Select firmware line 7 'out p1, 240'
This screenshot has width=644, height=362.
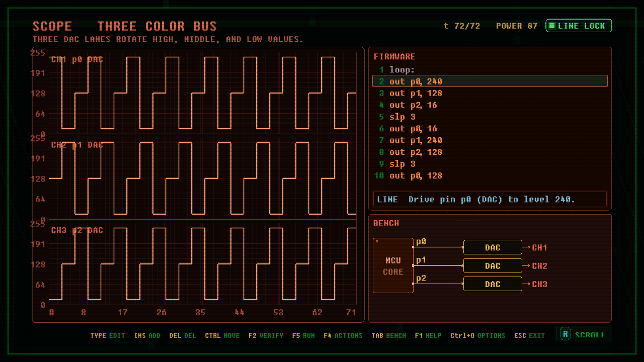[490, 140]
